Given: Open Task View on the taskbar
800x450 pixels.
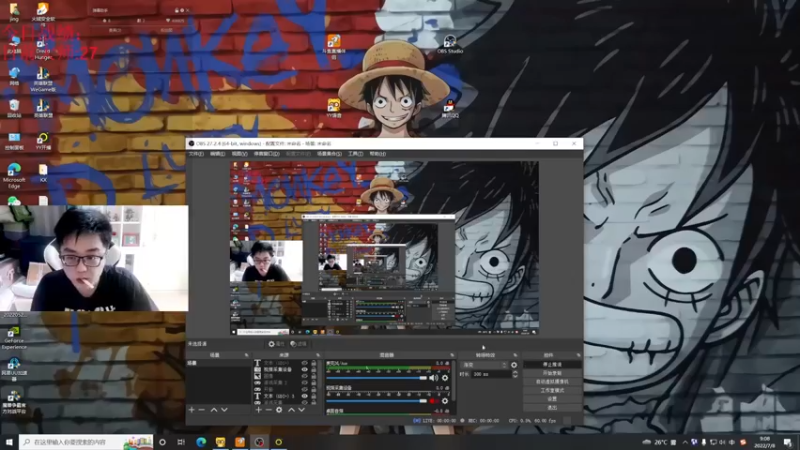Looking at the screenshot, I should coord(181,442).
